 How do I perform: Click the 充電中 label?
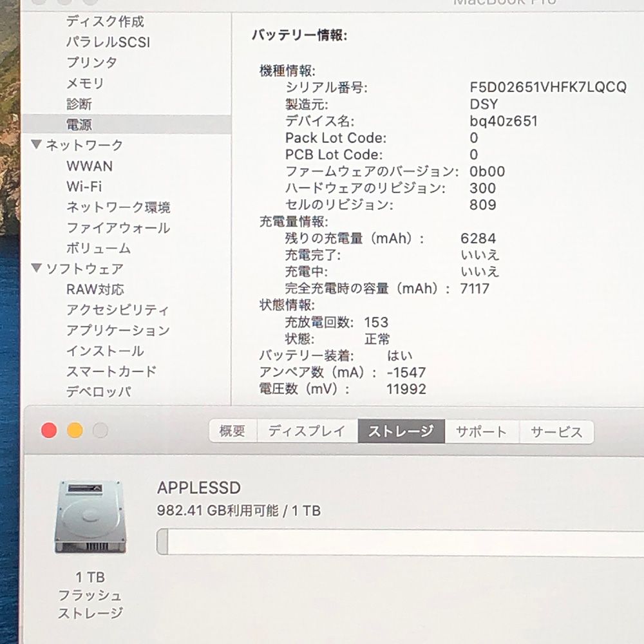pyautogui.click(x=306, y=272)
